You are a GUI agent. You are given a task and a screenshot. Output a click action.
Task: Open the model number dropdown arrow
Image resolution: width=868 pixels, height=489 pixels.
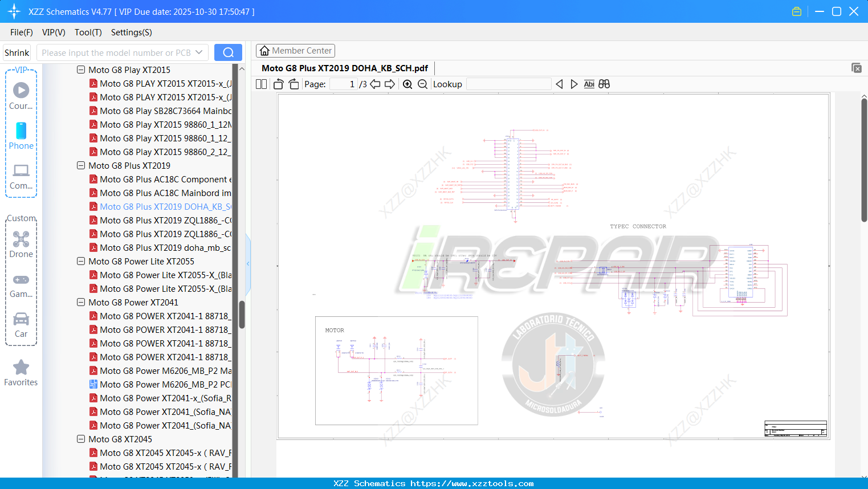coord(199,52)
